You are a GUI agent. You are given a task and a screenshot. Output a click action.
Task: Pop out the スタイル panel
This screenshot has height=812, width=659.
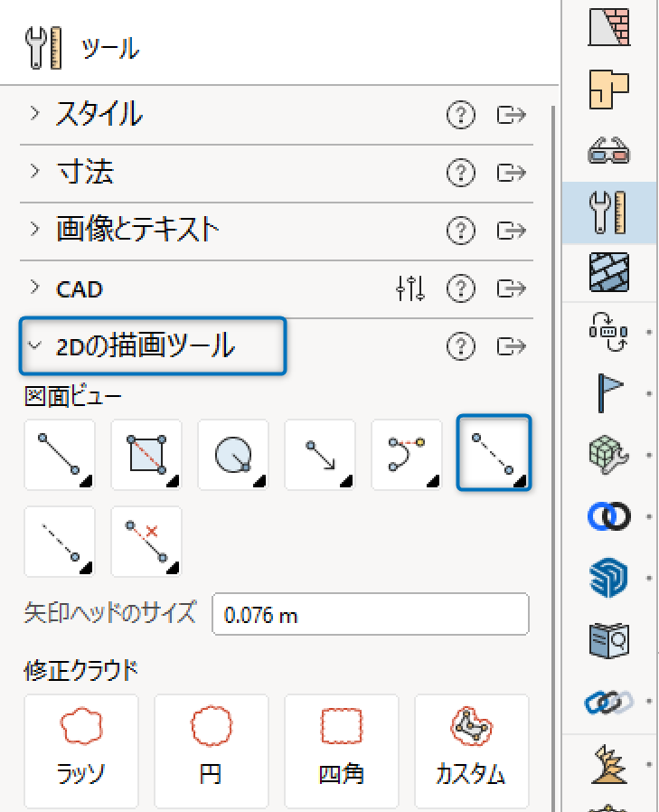(x=512, y=115)
